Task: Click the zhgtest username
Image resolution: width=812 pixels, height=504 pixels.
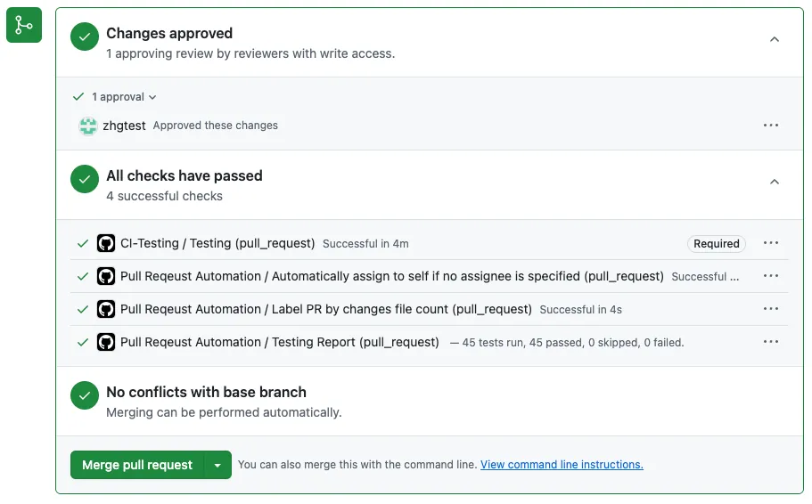Action: coord(124,126)
